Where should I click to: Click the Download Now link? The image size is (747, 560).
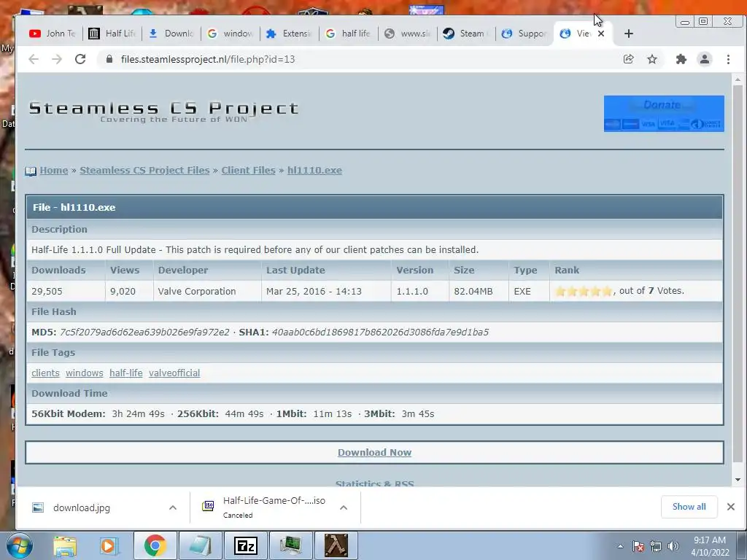(x=374, y=452)
